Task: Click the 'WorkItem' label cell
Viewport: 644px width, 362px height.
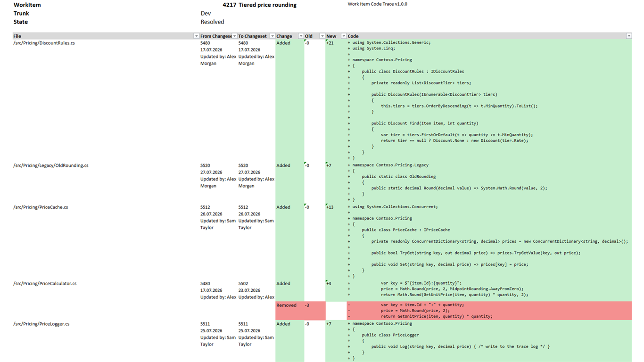Action: pos(27,5)
